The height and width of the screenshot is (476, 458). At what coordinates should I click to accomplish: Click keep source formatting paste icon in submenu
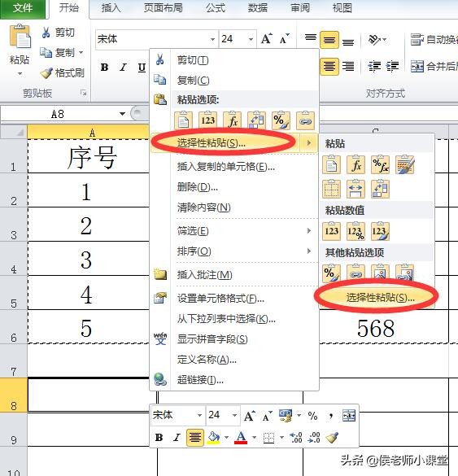point(405,164)
